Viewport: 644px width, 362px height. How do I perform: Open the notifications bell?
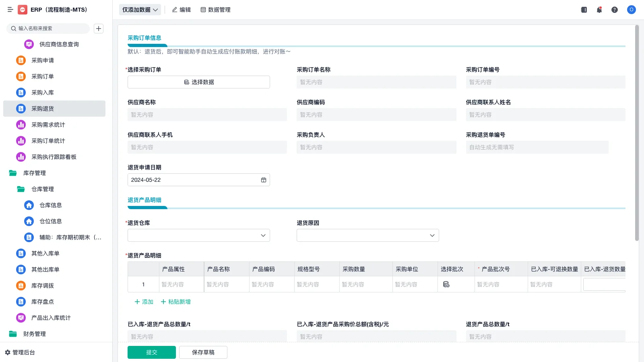(599, 10)
